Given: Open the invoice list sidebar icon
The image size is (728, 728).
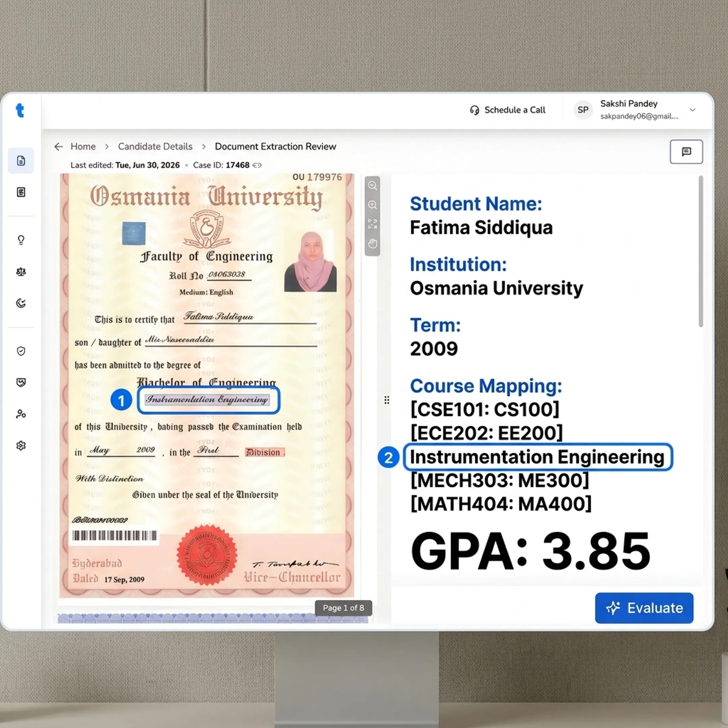Looking at the screenshot, I should (x=21, y=192).
